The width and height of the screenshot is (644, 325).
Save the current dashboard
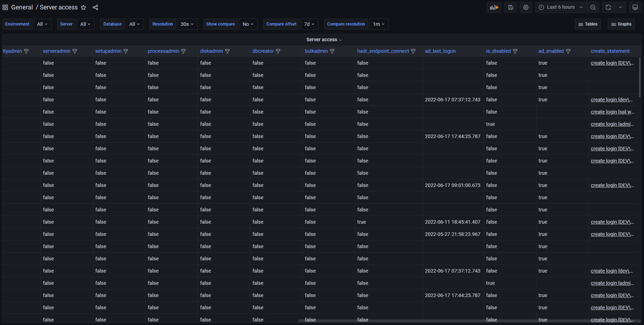pos(510,7)
